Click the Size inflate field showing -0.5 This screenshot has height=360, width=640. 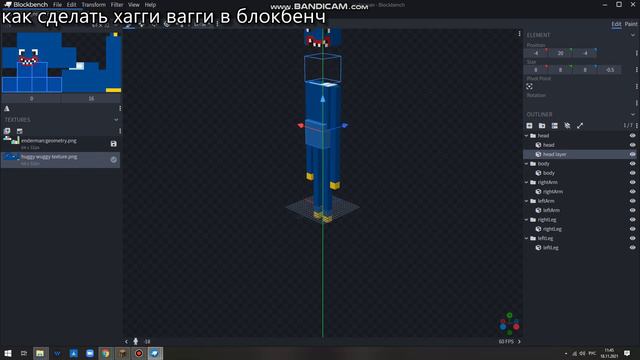pyautogui.click(x=610, y=70)
